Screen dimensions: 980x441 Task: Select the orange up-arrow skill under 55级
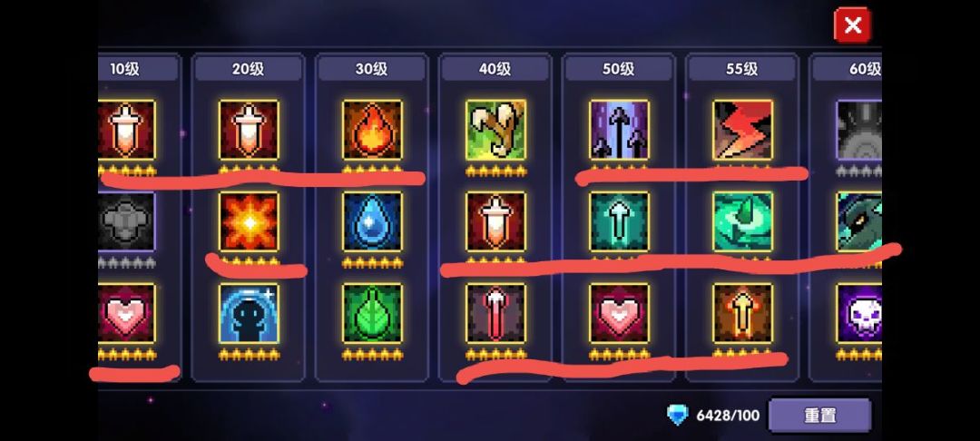(742, 314)
